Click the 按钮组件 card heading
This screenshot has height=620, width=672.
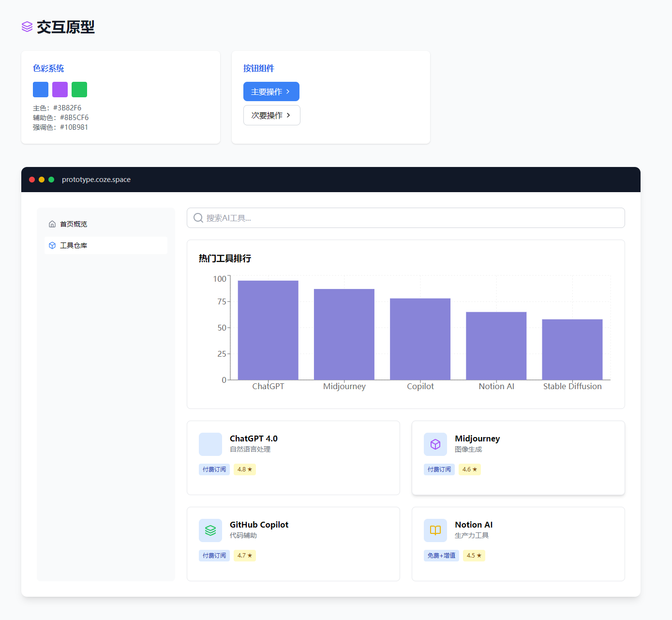click(x=259, y=68)
